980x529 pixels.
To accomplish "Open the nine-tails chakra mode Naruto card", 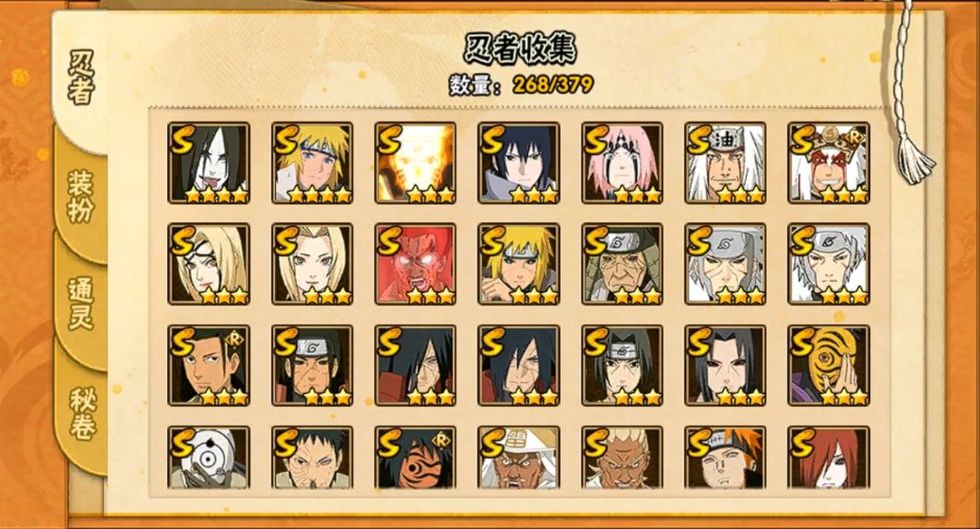I will tap(415, 162).
